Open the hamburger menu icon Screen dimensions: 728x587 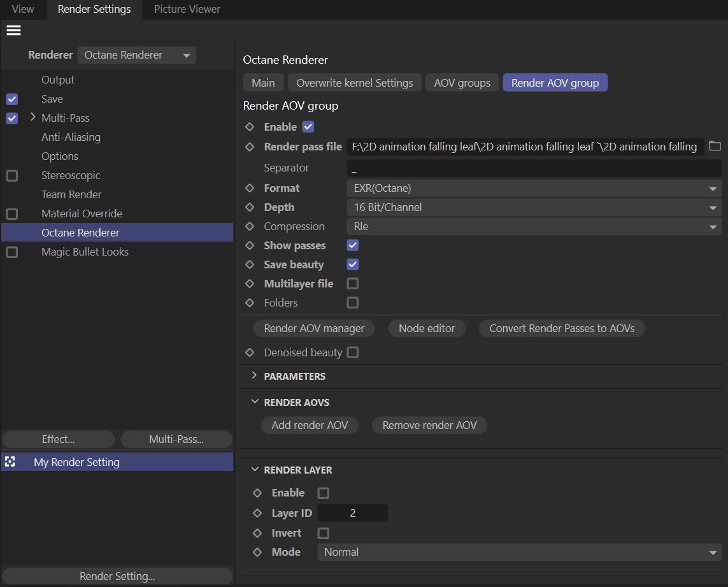point(13,31)
